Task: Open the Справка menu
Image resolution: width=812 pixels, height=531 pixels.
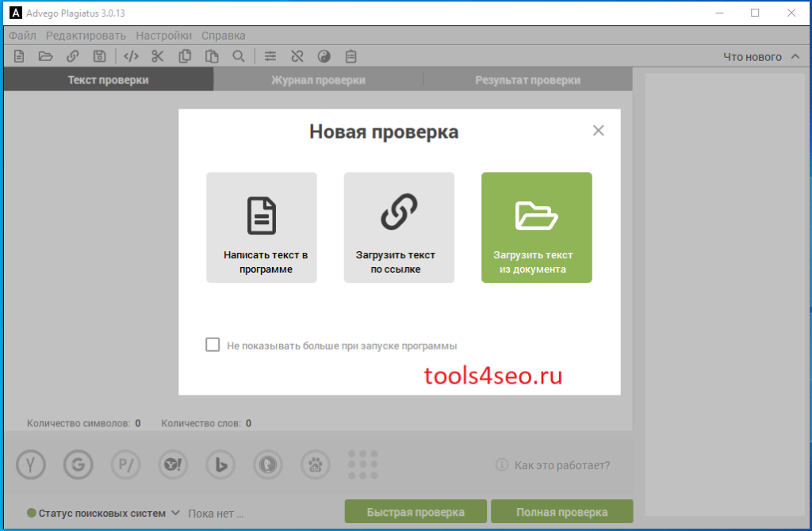Action: (x=223, y=36)
